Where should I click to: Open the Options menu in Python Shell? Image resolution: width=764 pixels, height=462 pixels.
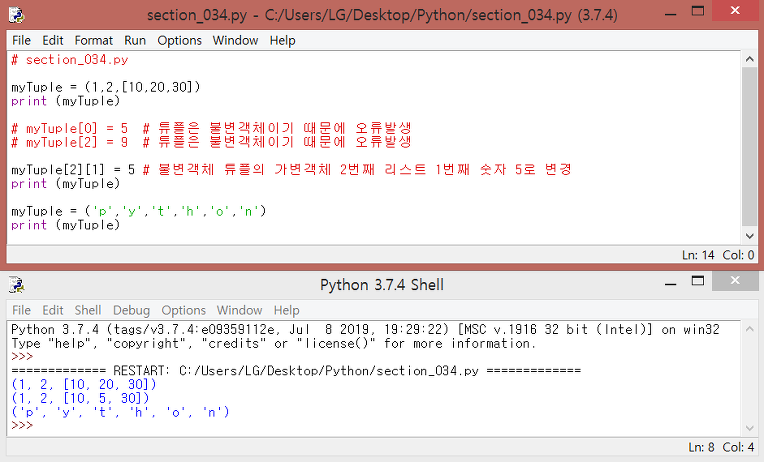pos(184,310)
